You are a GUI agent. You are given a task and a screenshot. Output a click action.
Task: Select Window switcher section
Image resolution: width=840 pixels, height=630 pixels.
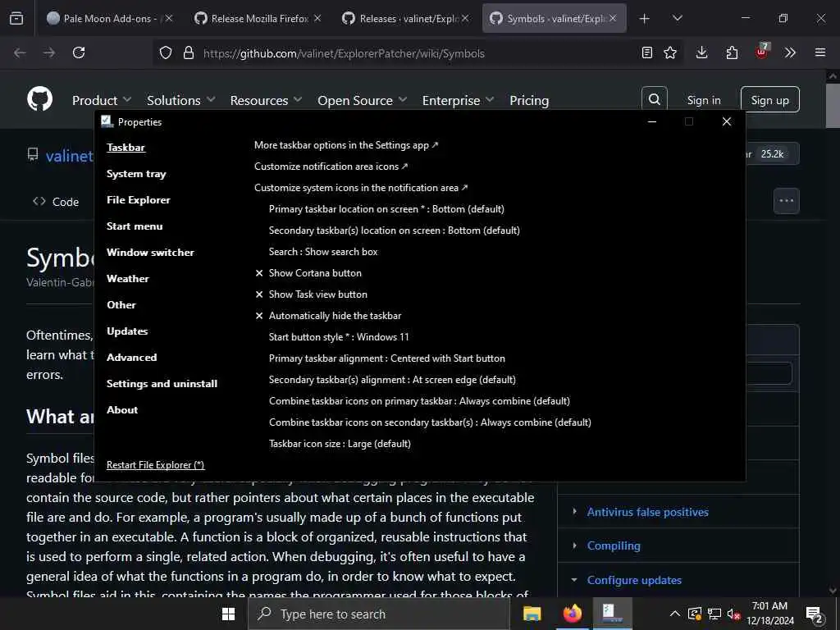(150, 253)
